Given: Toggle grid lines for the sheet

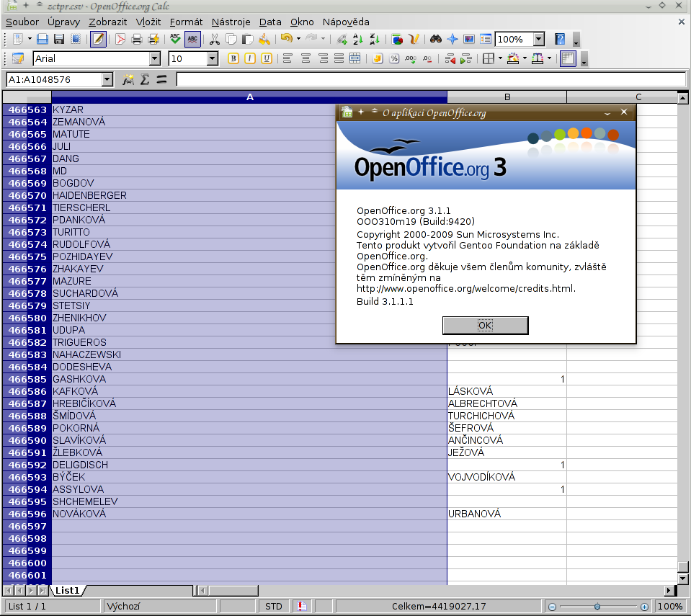Looking at the screenshot, I should pyautogui.click(x=568, y=58).
